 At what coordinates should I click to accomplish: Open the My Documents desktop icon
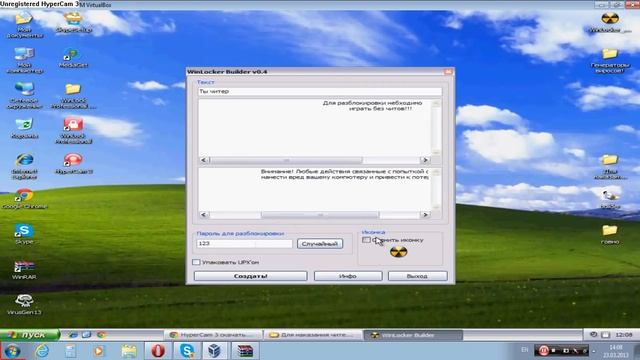pyautogui.click(x=24, y=25)
